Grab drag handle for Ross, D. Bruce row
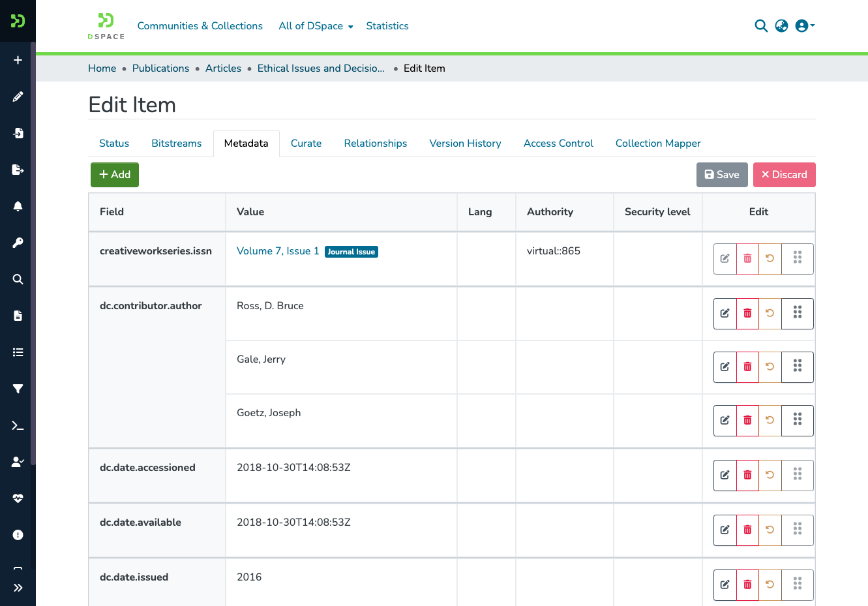Viewport: 868px width, 606px height. (798, 314)
